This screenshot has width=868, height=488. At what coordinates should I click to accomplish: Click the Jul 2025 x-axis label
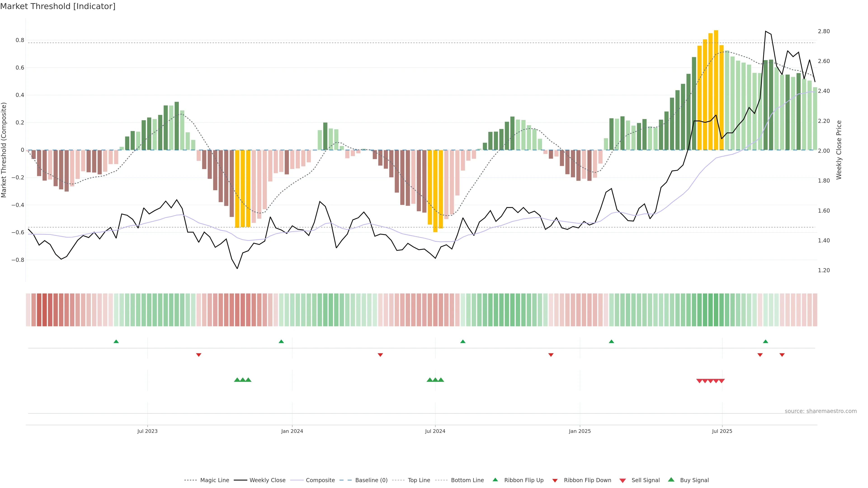coord(722,431)
